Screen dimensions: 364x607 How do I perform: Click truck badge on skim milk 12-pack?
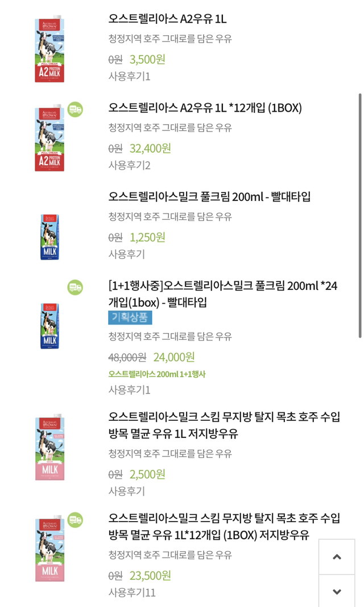point(75,520)
